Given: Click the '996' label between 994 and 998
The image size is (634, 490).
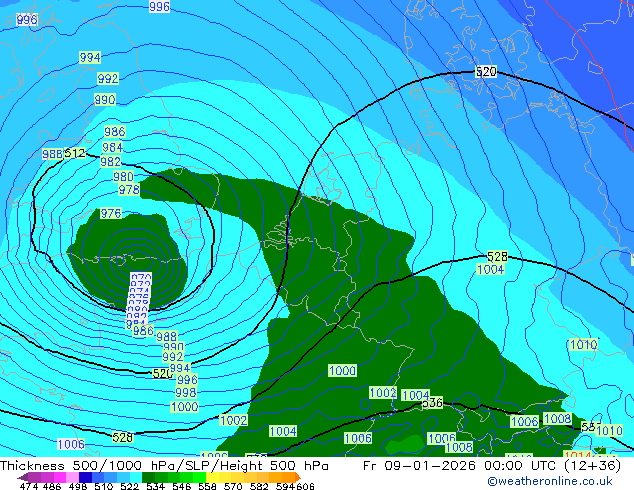Looking at the screenshot, I should click(187, 379).
